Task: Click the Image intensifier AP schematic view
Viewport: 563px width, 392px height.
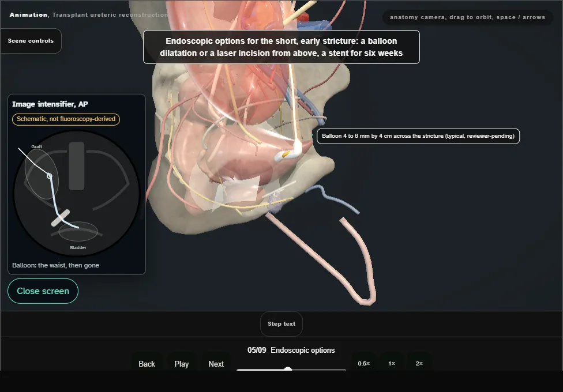Action: pos(77,193)
